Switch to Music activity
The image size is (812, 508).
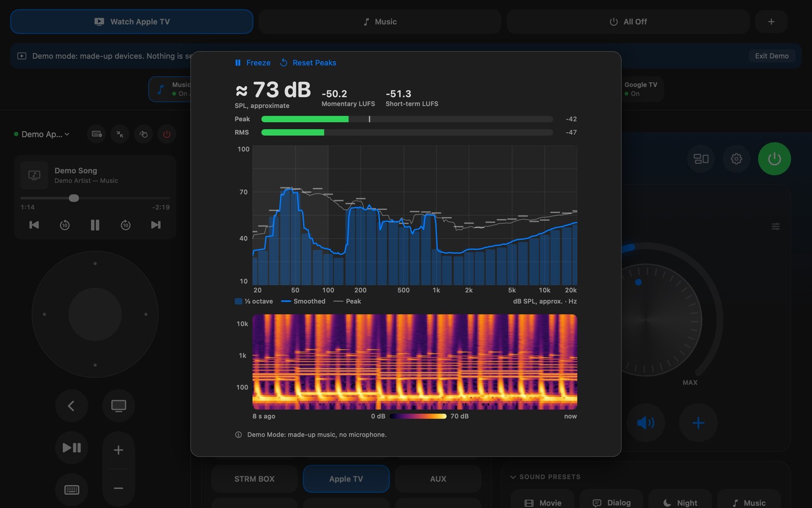click(x=380, y=21)
